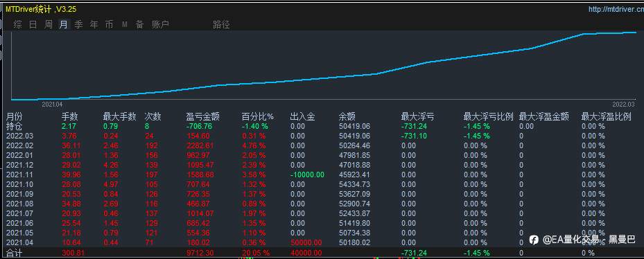Select the 2021.09 month row

coord(322,194)
